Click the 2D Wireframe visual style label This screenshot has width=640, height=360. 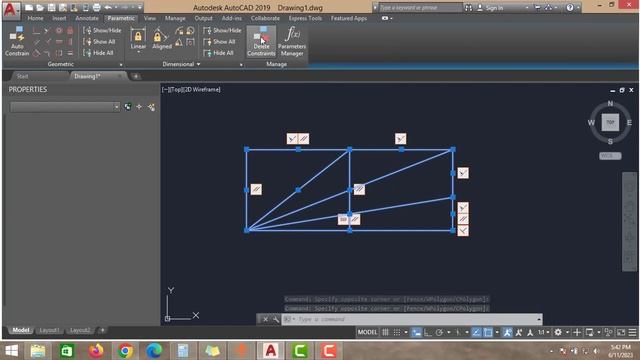point(202,89)
